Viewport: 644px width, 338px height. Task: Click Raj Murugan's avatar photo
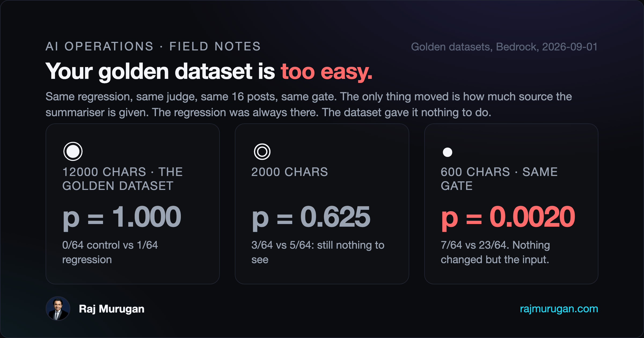(58, 308)
